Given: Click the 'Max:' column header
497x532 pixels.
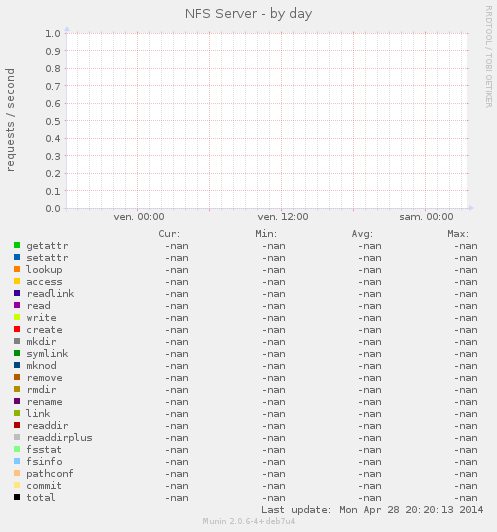Looking at the screenshot, I should pyautogui.click(x=458, y=234).
